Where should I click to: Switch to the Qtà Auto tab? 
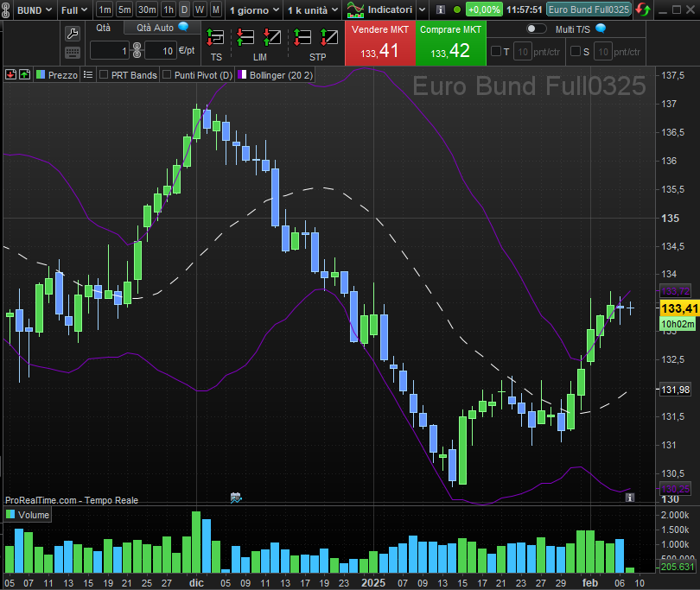pos(162,28)
